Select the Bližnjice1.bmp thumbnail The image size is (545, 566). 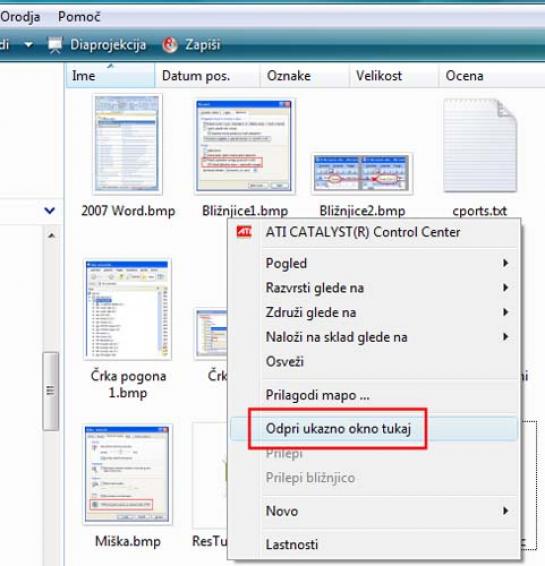pos(244,146)
